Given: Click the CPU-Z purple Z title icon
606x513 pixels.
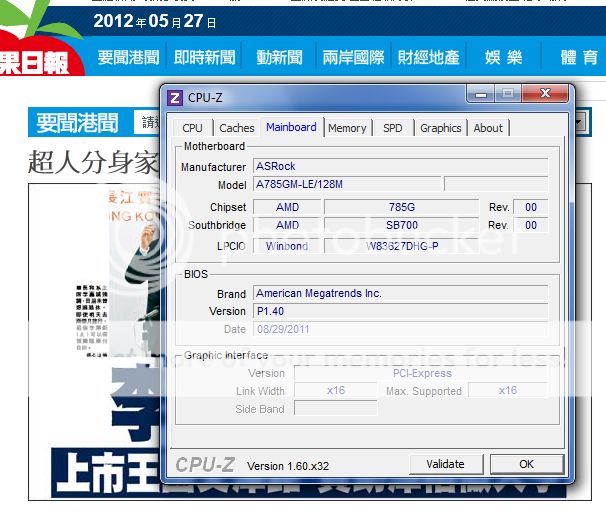Looking at the screenshot, I should [174, 98].
